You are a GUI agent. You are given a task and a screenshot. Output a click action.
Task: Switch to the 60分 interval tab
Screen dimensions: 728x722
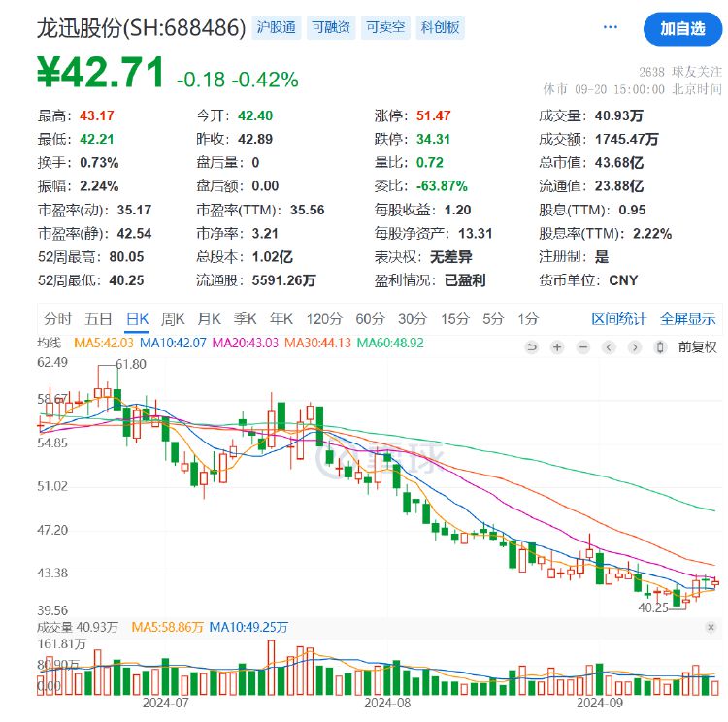[x=370, y=319]
